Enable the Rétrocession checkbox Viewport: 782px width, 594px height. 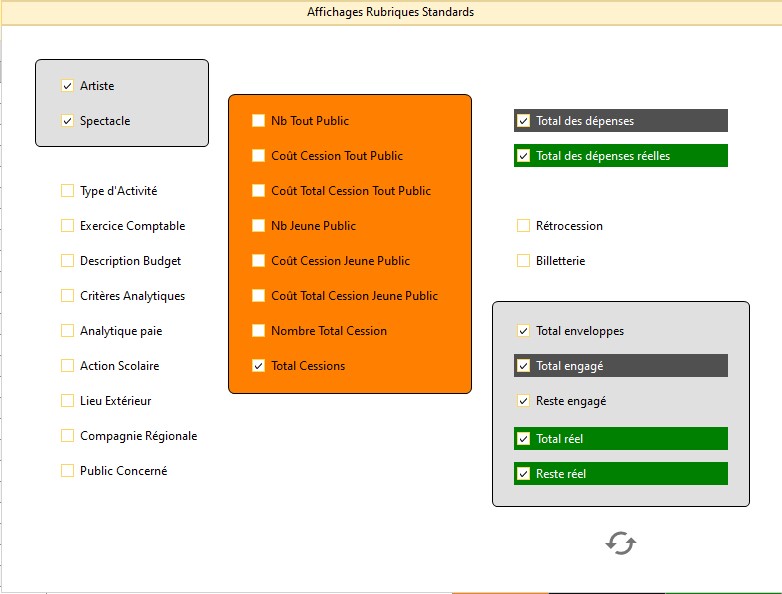click(523, 226)
